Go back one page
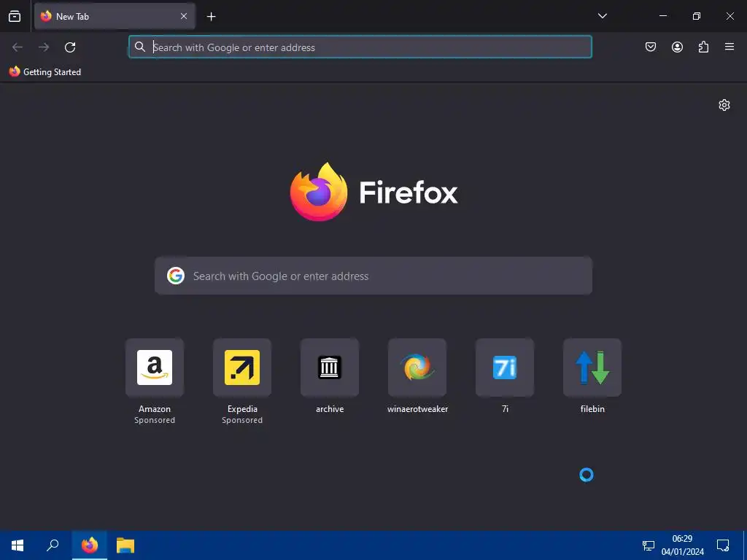Viewport: 747px width, 560px height. point(18,47)
